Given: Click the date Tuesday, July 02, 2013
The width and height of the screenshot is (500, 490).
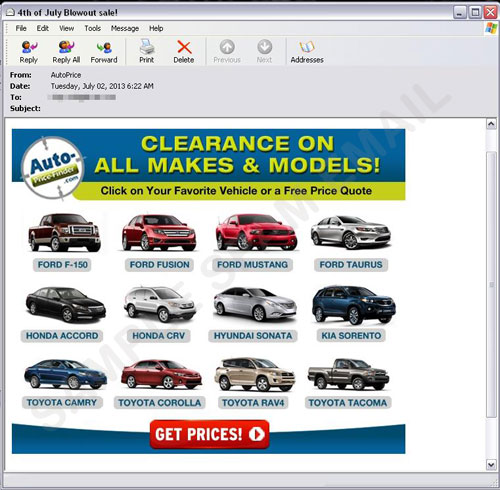Looking at the screenshot, I should point(102,86).
